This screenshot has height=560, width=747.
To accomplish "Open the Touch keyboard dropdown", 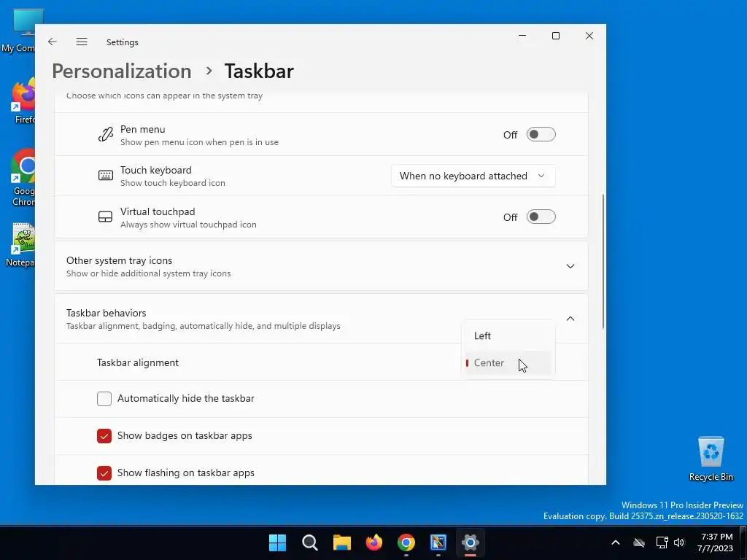I will coord(473,176).
